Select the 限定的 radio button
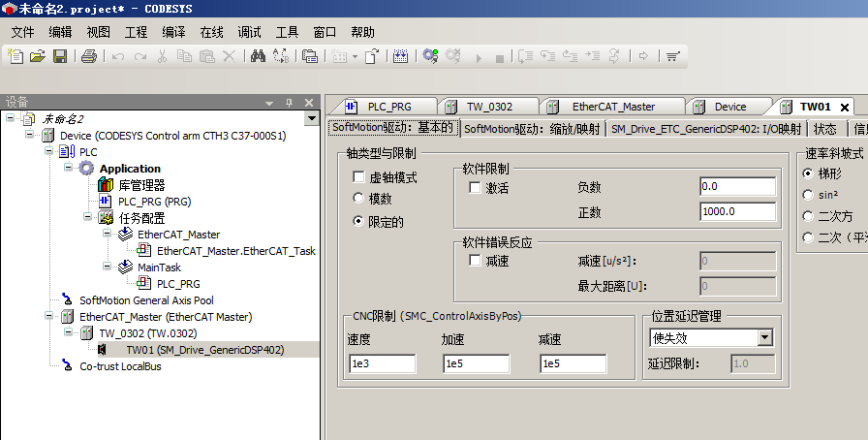 pyautogui.click(x=358, y=221)
